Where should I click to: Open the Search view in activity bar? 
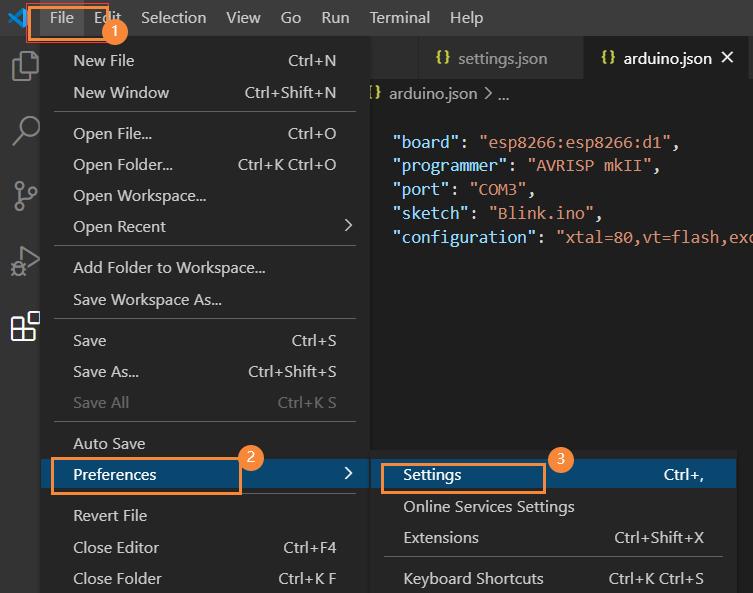point(25,130)
